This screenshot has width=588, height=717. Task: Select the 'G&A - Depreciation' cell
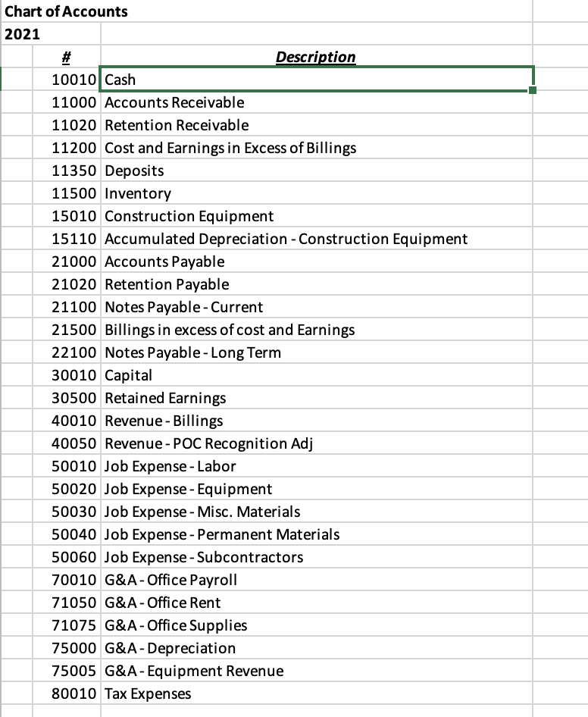point(317,648)
